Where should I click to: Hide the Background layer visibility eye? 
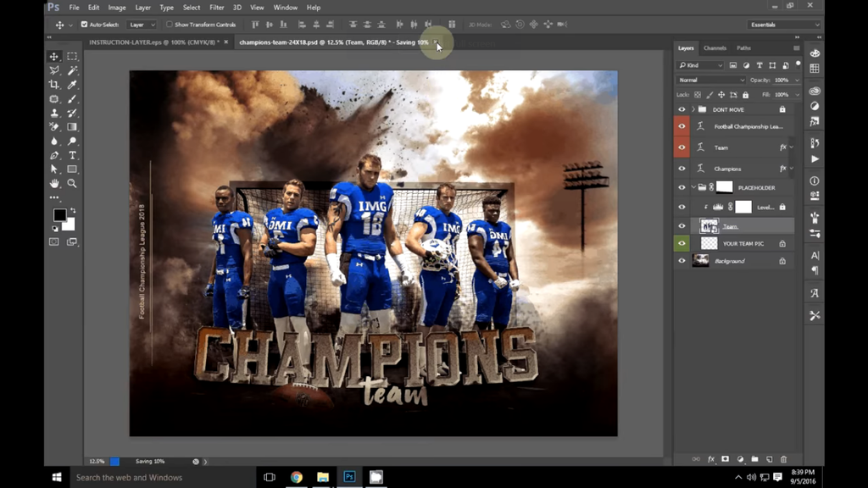[682, 261]
